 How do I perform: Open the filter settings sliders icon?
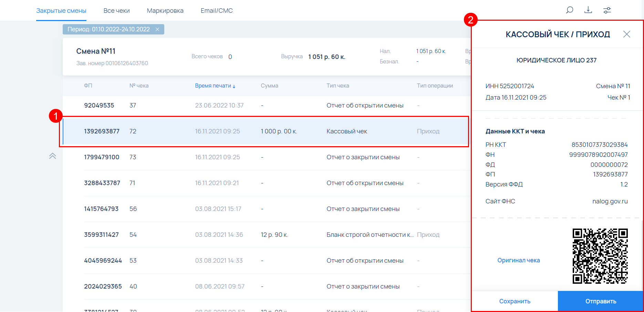point(607,10)
